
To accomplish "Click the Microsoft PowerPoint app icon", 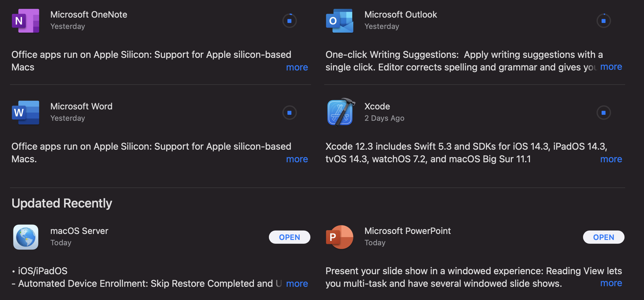I will [x=340, y=237].
